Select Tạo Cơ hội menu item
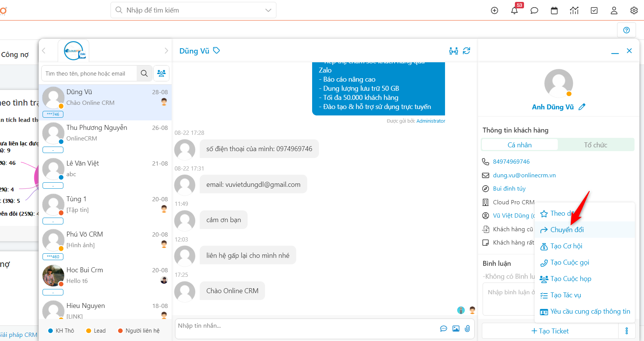The image size is (644, 341). point(585,246)
